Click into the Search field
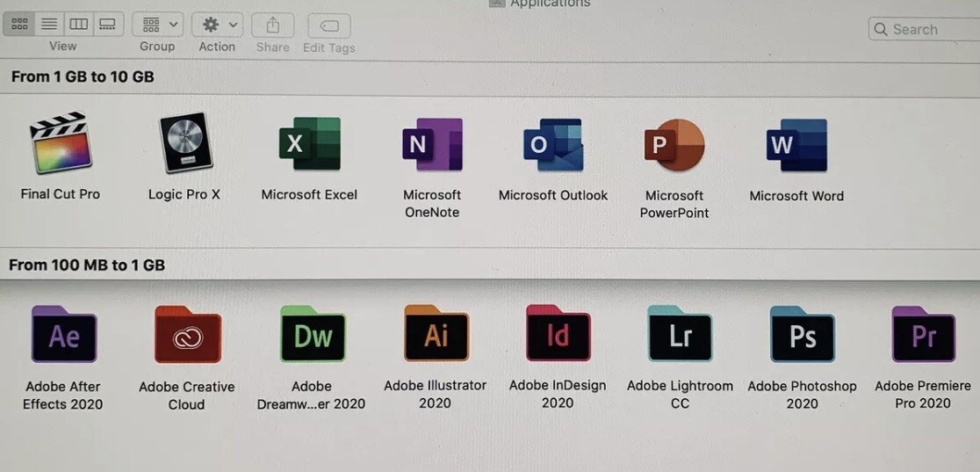This screenshot has width=980, height=472. pos(924,29)
